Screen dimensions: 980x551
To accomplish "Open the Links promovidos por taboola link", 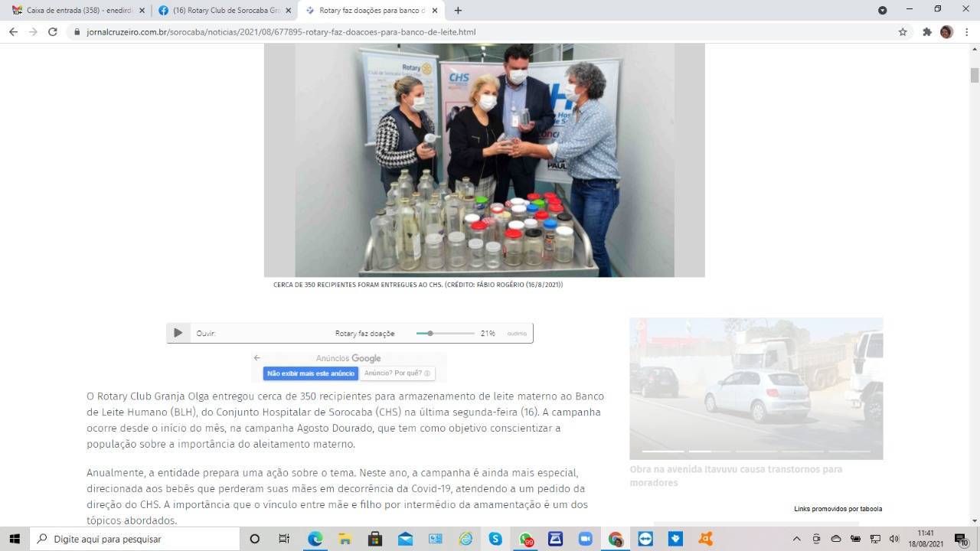I will [x=837, y=508].
